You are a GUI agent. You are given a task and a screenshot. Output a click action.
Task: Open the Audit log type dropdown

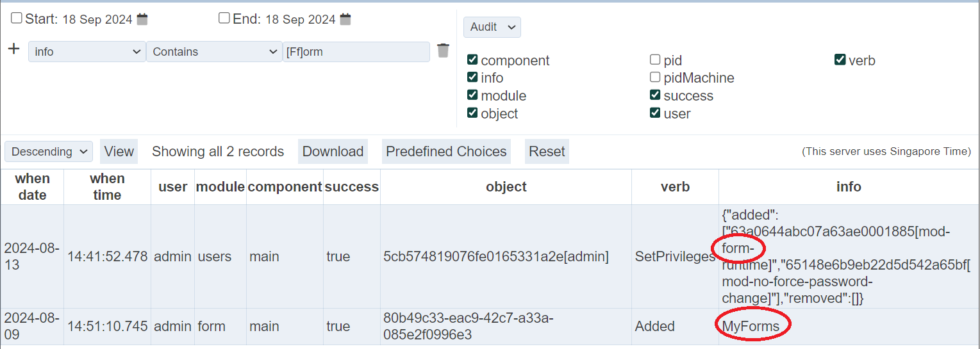(492, 27)
